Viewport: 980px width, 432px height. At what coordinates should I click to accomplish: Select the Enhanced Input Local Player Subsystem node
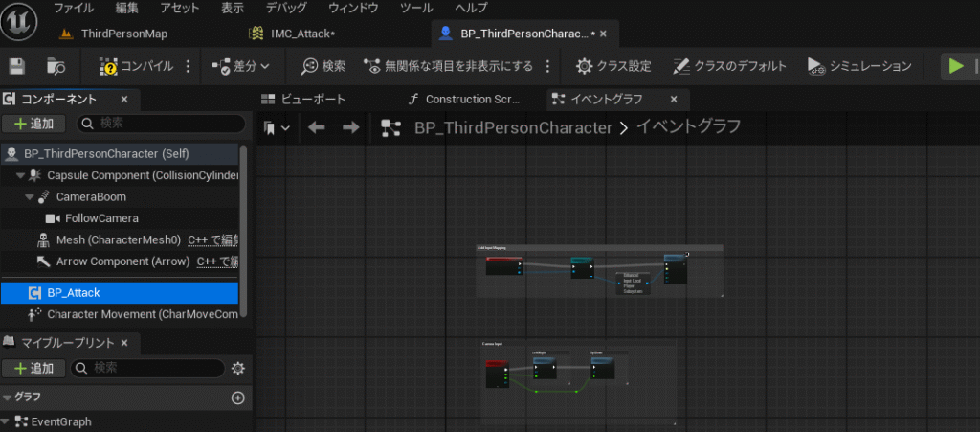click(634, 284)
